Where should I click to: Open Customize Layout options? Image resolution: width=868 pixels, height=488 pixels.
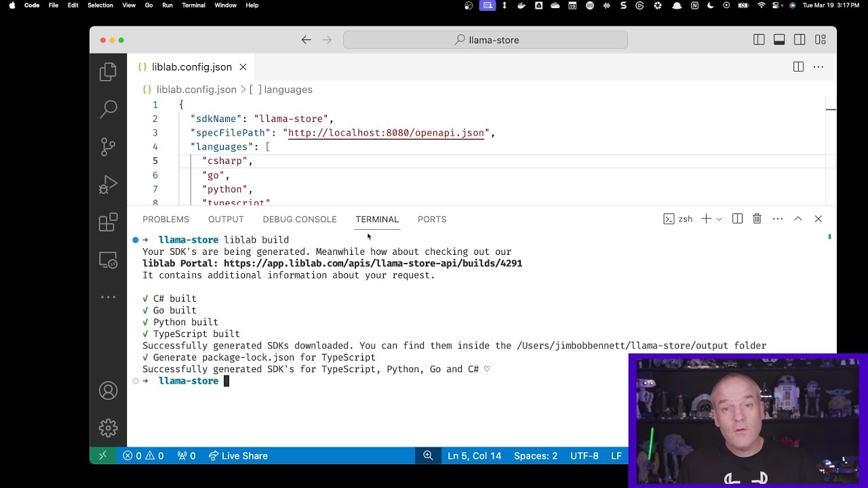(x=821, y=40)
